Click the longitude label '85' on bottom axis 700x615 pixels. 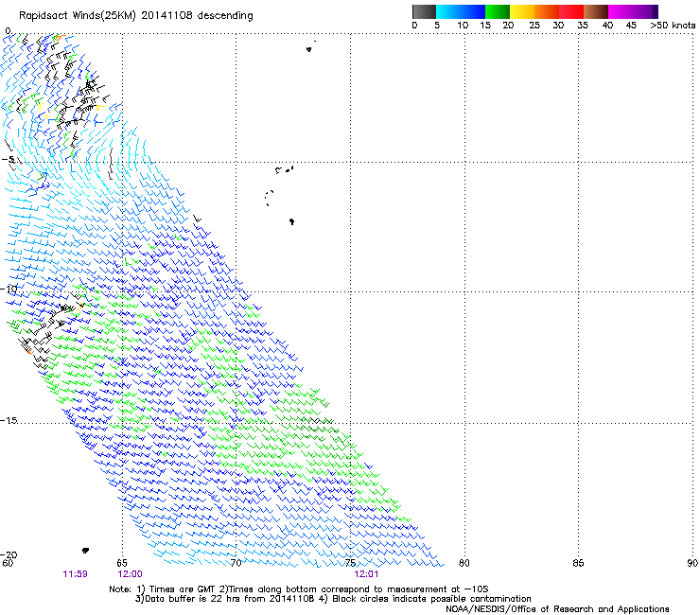[578, 563]
